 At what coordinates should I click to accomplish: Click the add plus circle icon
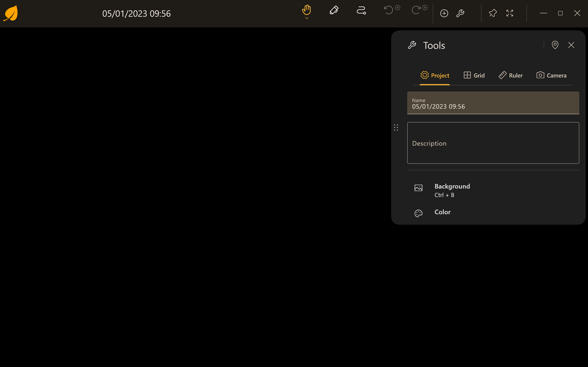tap(444, 13)
